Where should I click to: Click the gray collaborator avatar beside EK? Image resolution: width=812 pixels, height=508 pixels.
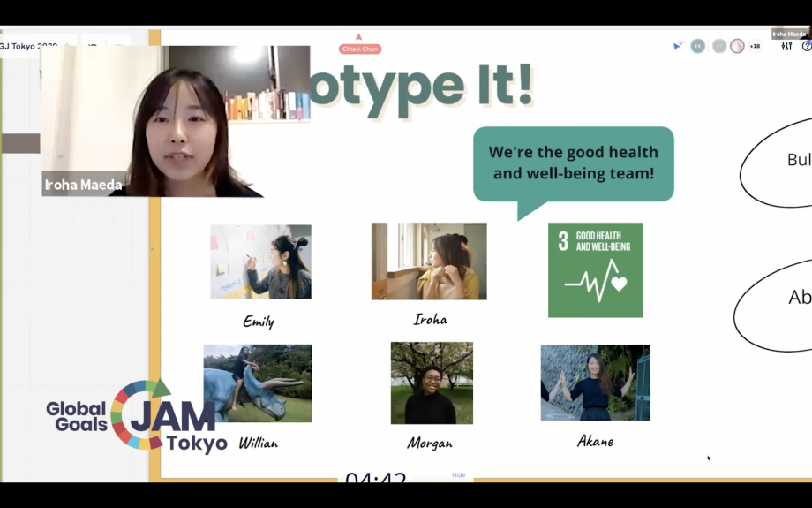(x=718, y=46)
